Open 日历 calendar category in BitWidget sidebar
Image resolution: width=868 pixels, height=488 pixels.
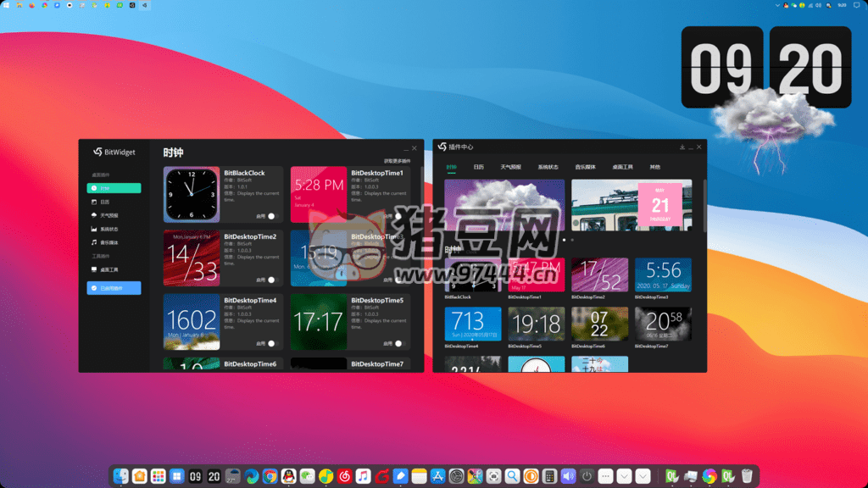coord(105,202)
